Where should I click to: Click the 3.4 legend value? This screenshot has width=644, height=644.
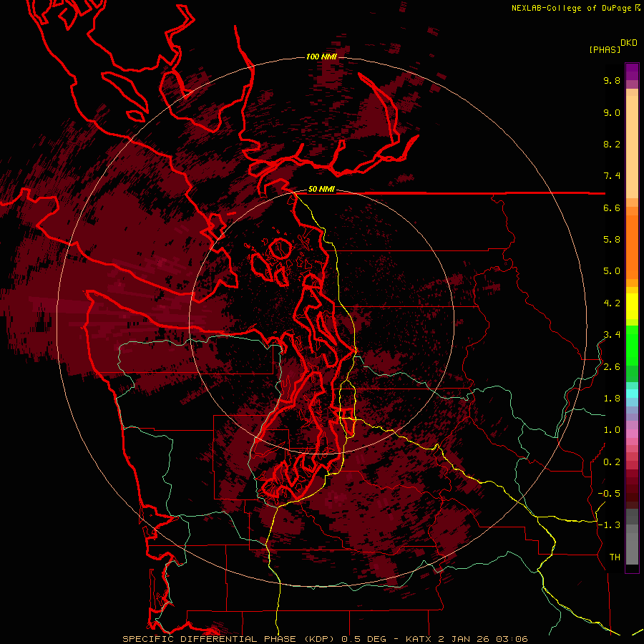[x=612, y=334]
